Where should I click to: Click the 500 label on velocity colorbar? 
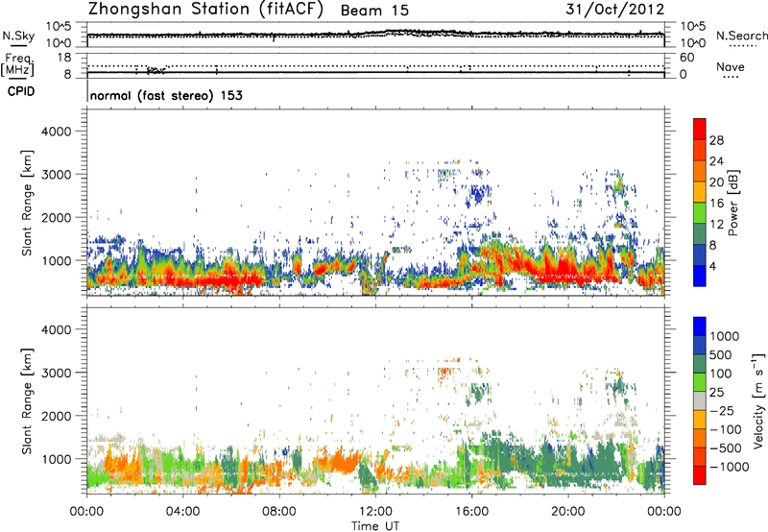click(721, 355)
